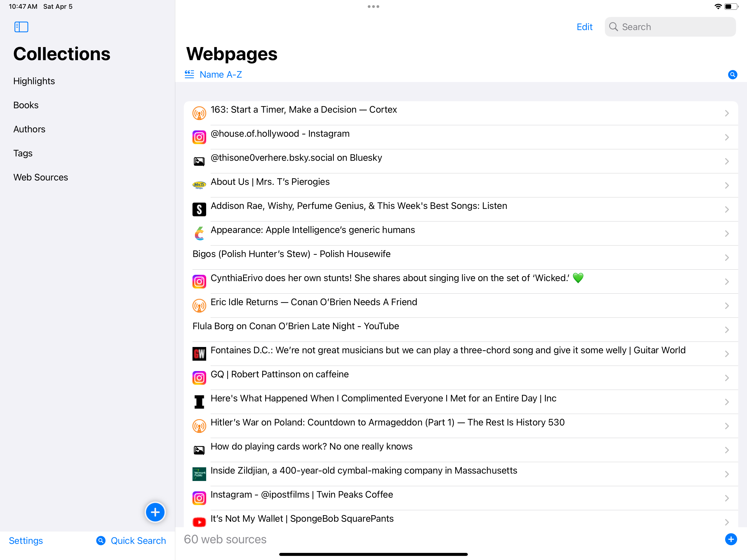Open 'Here's What Happened When I Complimented Everyone'

click(461, 402)
